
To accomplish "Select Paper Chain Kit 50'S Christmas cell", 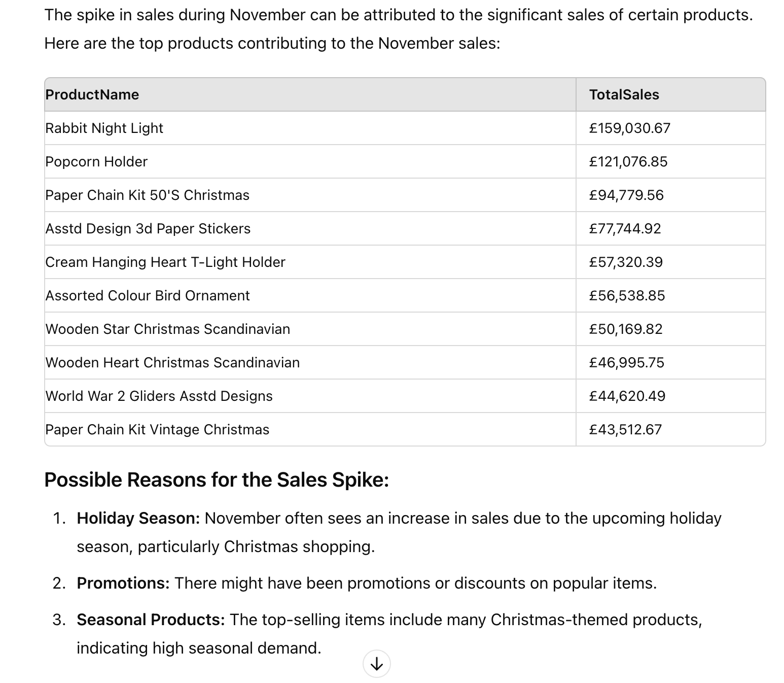I will (147, 195).
